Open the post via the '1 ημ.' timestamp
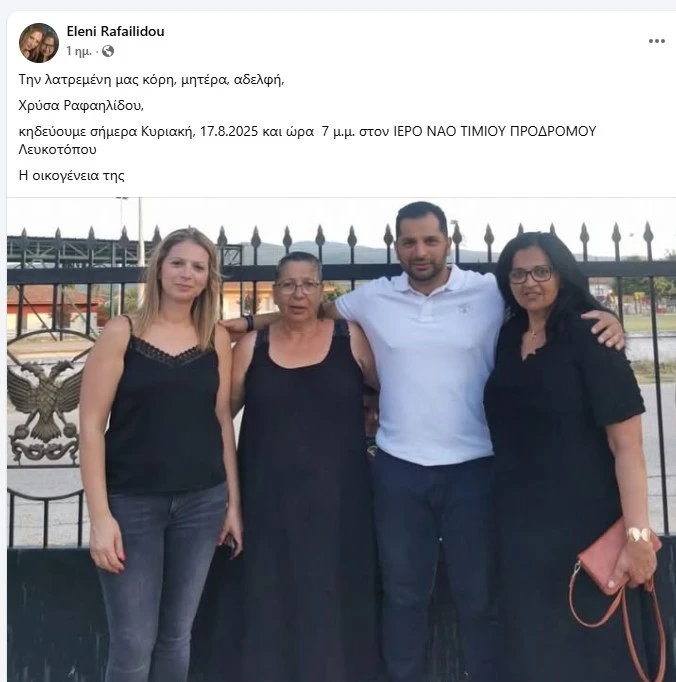The height and width of the screenshot is (682, 676). (79, 51)
